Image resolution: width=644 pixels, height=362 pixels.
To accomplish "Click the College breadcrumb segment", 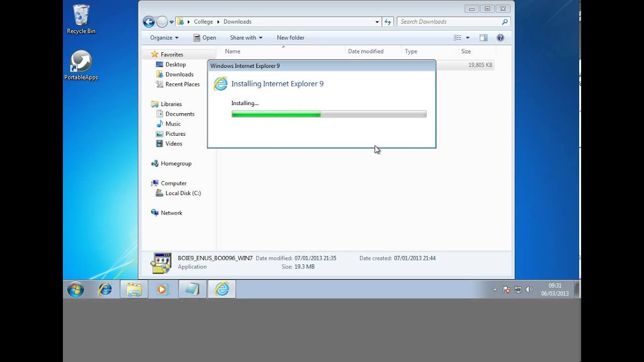I will click(x=203, y=22).
